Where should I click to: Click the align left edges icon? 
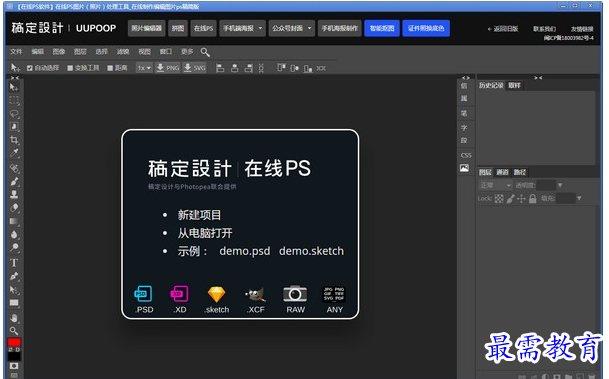tap(220, 68)
